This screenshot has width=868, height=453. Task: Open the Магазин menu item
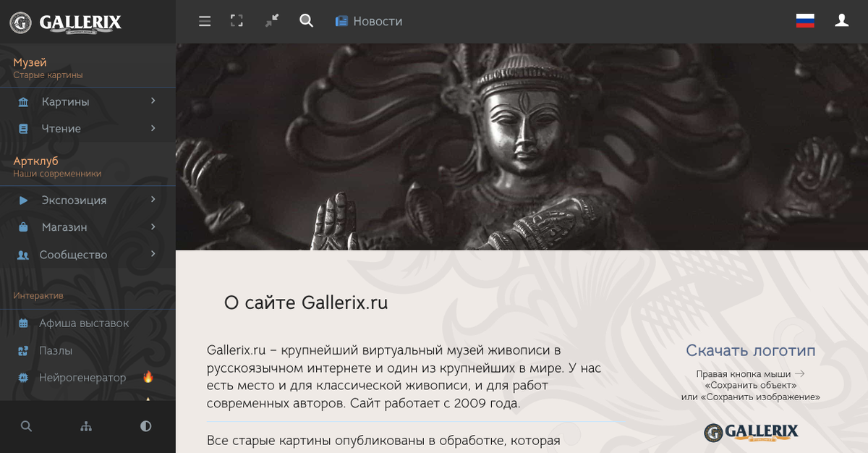click(x=88, y=227)
